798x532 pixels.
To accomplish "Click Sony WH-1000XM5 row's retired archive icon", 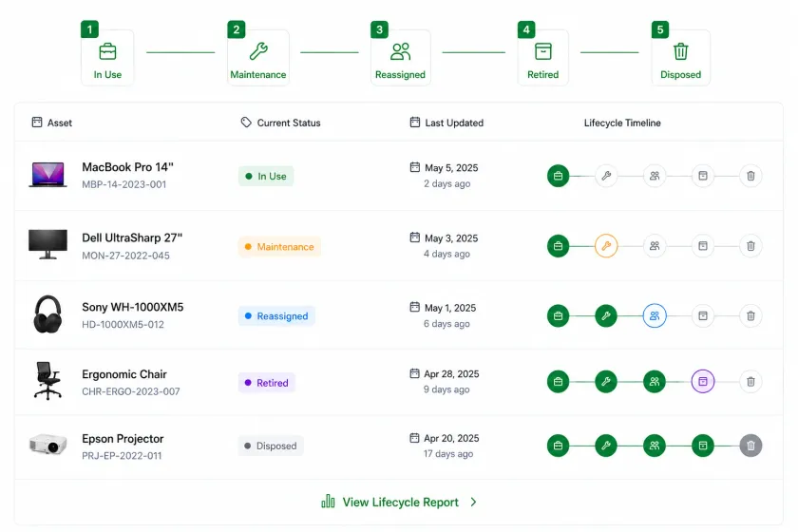I will [703, 315].
